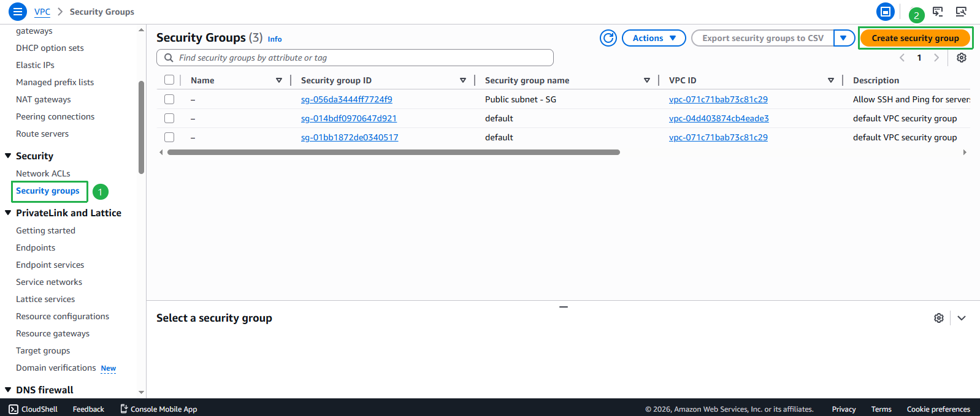This screenshot has height=416, width=980.
Task: Click the Console Mobile App icon
Action: click(124, 409)
